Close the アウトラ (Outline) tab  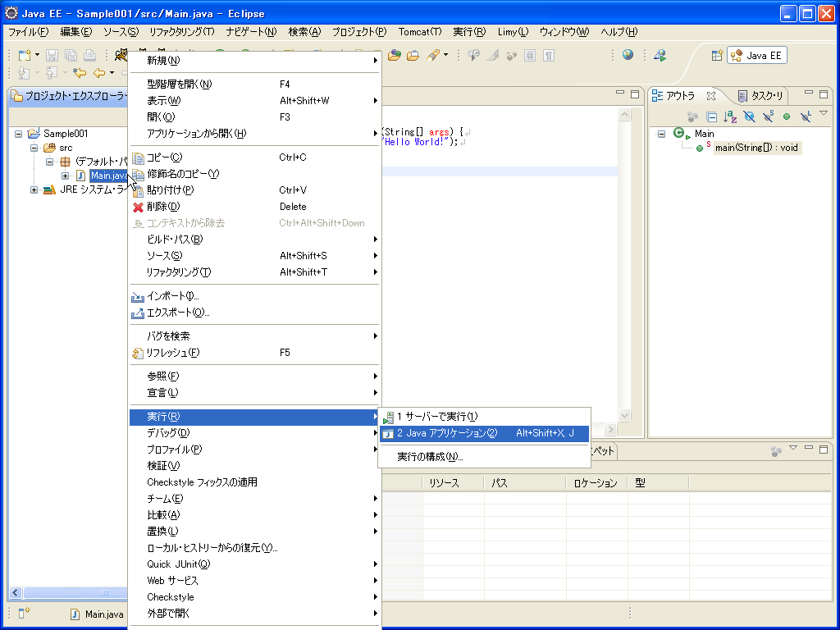pyautogui.click(x=711, y=96)
